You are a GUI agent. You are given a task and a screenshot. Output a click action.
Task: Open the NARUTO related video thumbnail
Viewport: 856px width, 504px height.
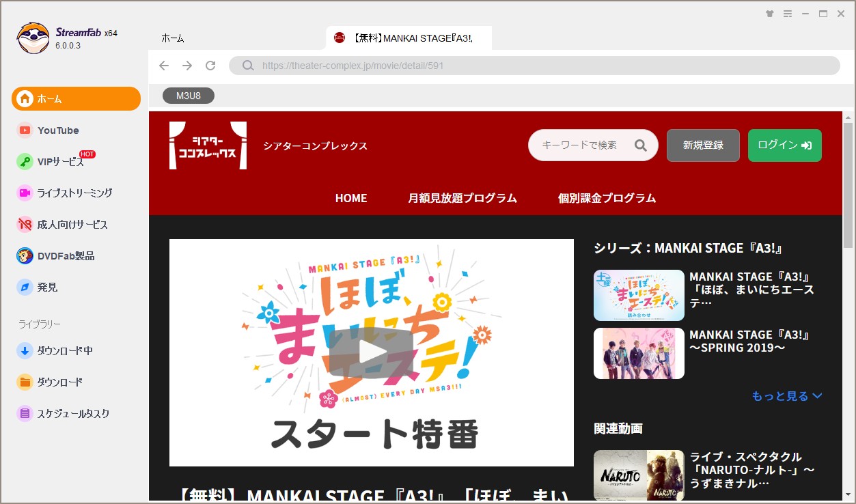639,475
